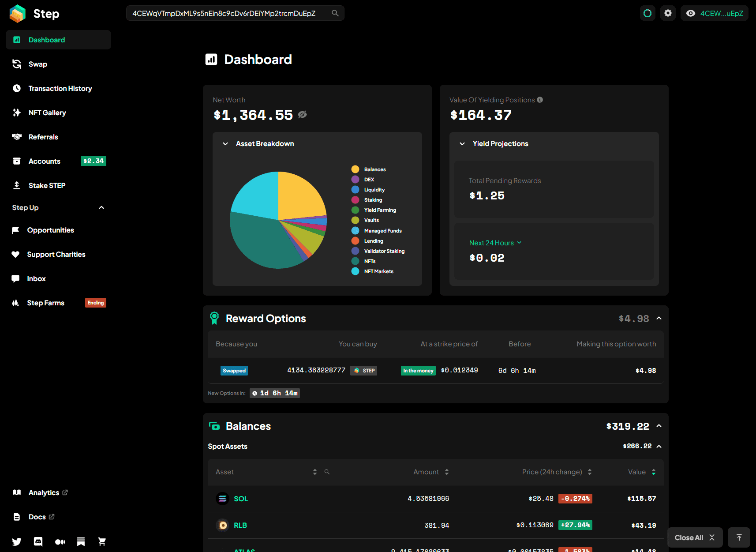756x552 pixels.
Task: Open the Medium icon in sidebar footer
Action: tap(60, 541)
